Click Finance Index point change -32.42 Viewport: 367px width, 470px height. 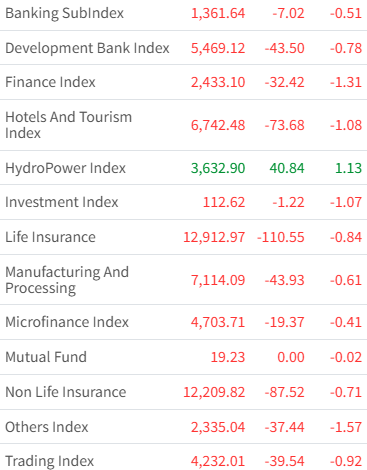click(285, 82)
